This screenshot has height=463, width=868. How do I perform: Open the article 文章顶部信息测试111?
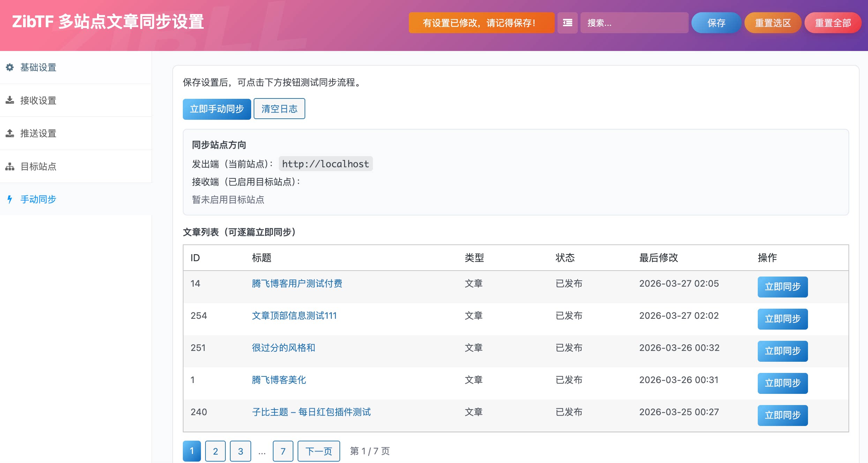[x=294, y=315]
